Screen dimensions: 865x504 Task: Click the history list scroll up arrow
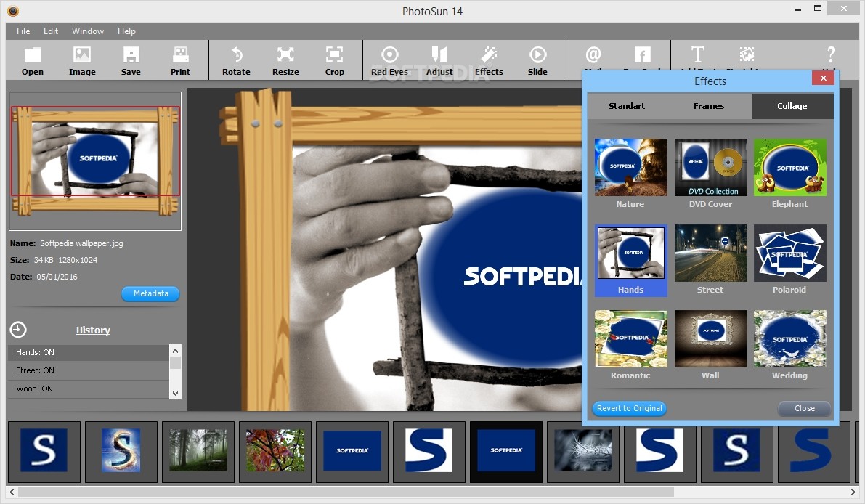click(176, 351)
